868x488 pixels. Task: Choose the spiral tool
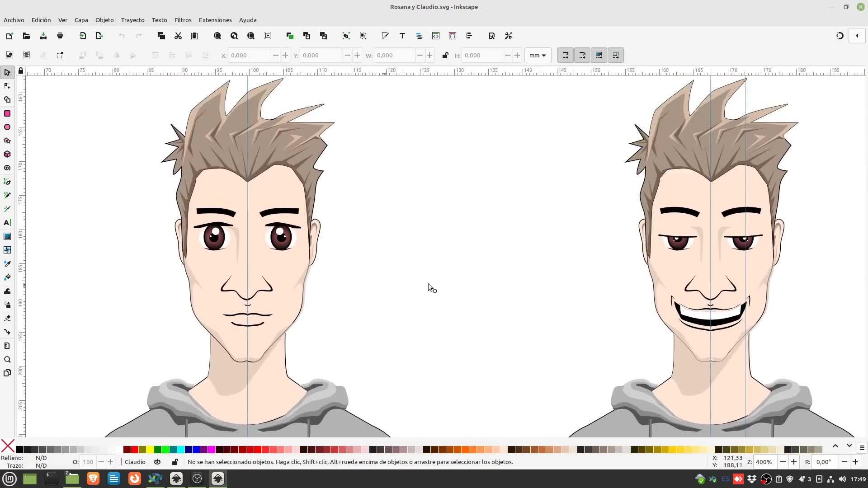click(x=7, y=168)
